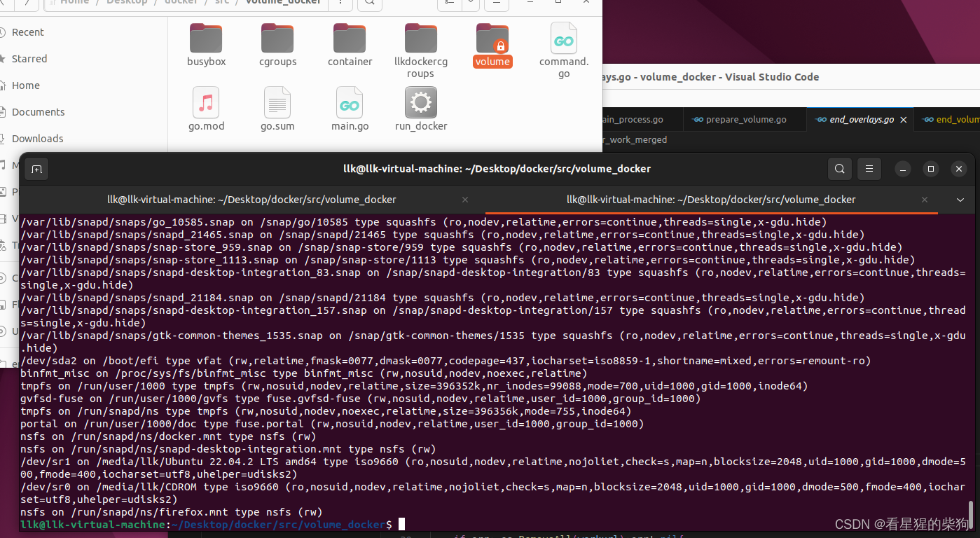Screen dimensions: 980x538
Task: Select the end_overlays.go editor tab
Action: (x=861, y=120)
